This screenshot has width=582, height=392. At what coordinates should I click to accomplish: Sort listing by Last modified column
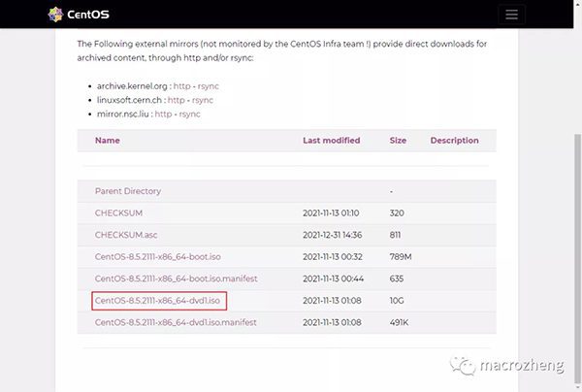(x=332, y=141)
